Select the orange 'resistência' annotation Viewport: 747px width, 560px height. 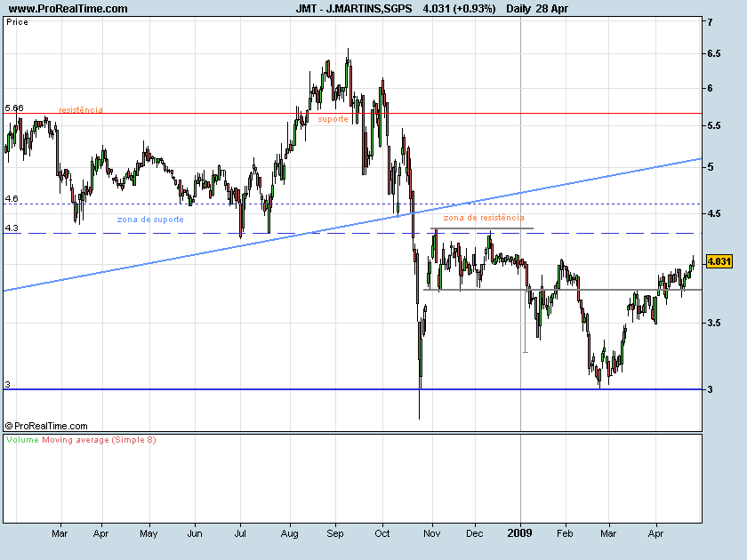point(81,110)
